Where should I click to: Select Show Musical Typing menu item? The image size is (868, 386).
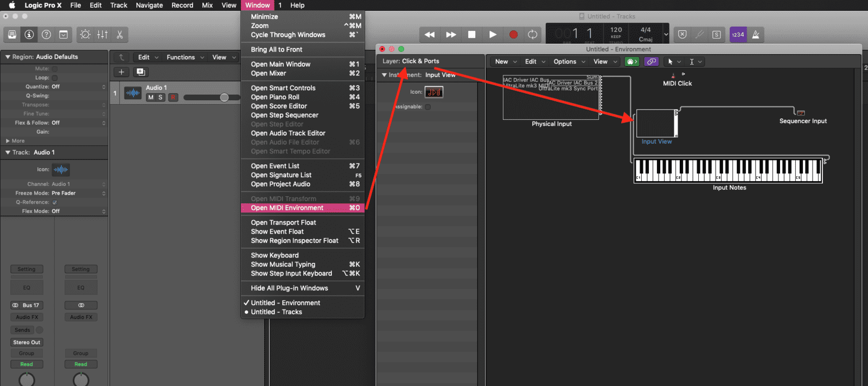[303, 265]
